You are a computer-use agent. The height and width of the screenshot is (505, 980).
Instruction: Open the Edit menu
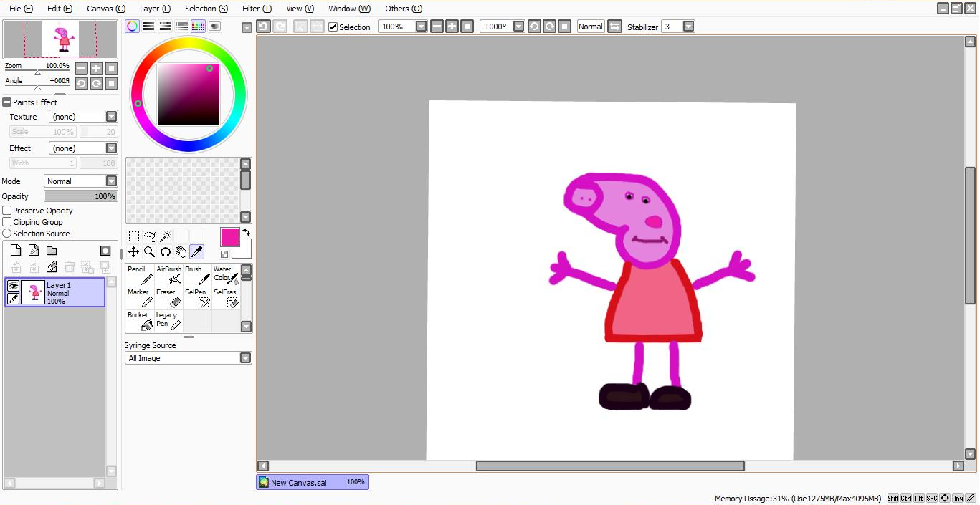(x=60, y=9)
